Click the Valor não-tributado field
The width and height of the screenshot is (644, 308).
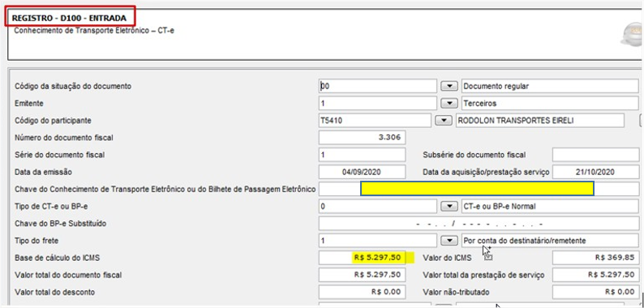pyautogui.click(x=595, y=292)
